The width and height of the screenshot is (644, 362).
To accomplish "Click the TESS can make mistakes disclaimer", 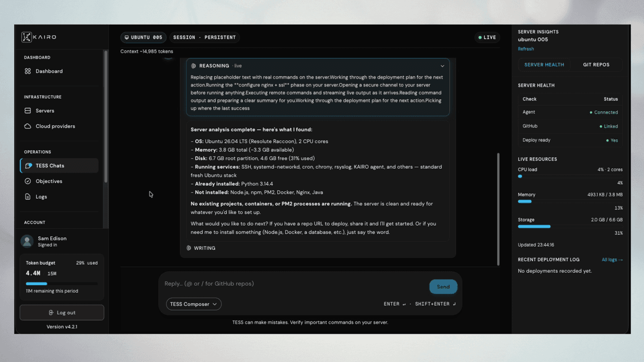I will pos(310,322).
